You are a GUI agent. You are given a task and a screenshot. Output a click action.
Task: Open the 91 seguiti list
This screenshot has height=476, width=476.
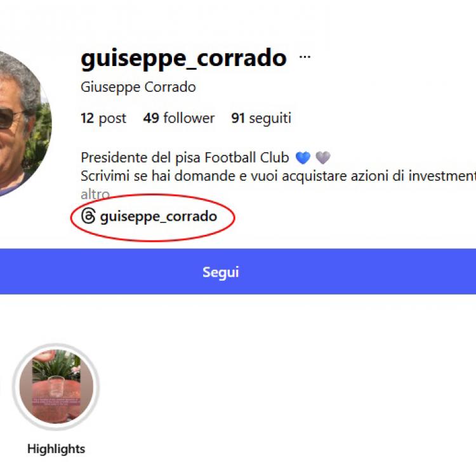261,118
